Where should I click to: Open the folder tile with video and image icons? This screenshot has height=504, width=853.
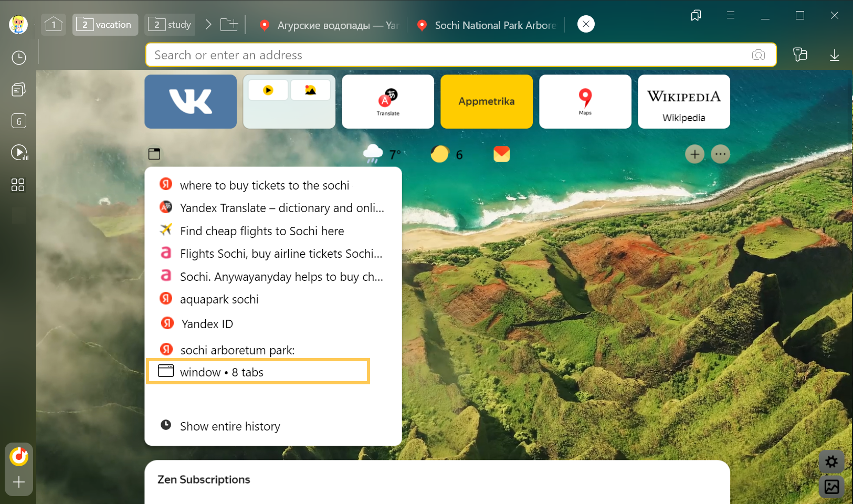point(289,101)
